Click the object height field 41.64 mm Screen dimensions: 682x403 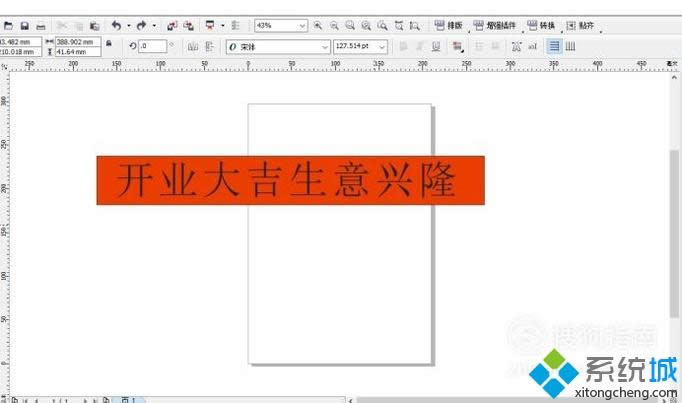78,52
